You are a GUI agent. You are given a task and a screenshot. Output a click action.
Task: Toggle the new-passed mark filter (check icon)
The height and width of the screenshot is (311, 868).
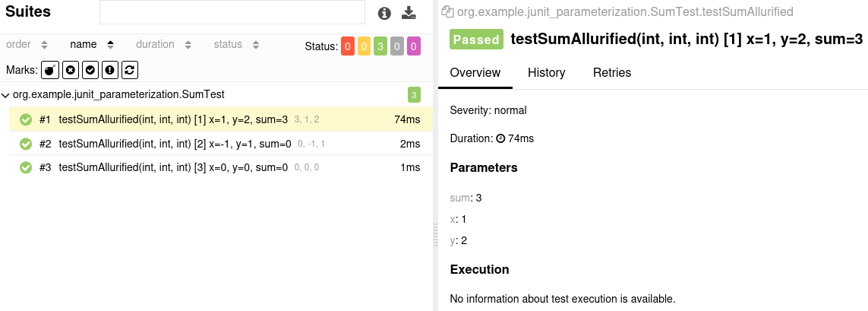pyautogui.click(x=90, y=70)
